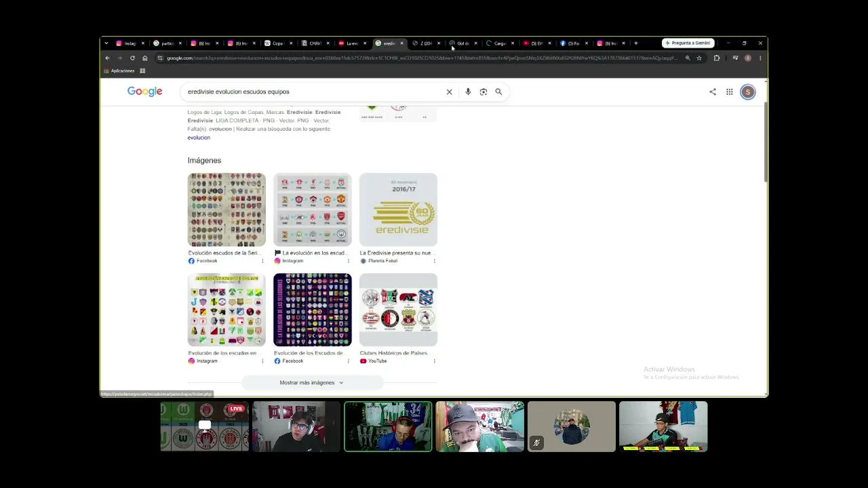This screenshot has width=868, height=488.
Task: Go forward to the next page
Action: [x=120, y=58]
